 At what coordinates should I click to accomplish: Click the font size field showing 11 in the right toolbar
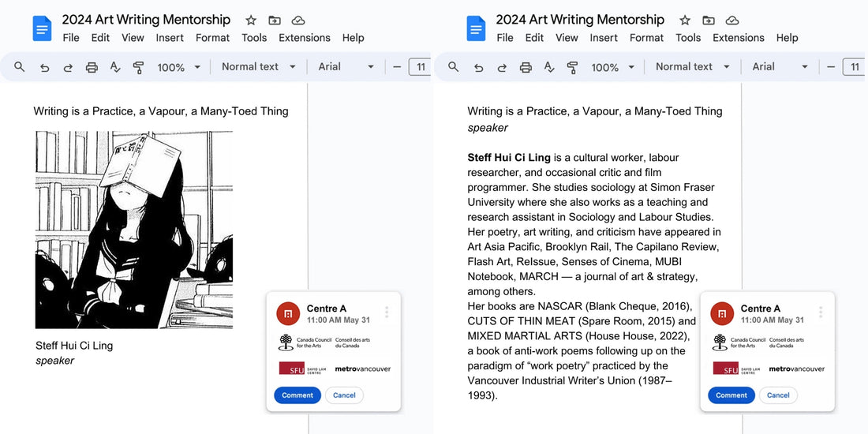click(x=855, y=67)
